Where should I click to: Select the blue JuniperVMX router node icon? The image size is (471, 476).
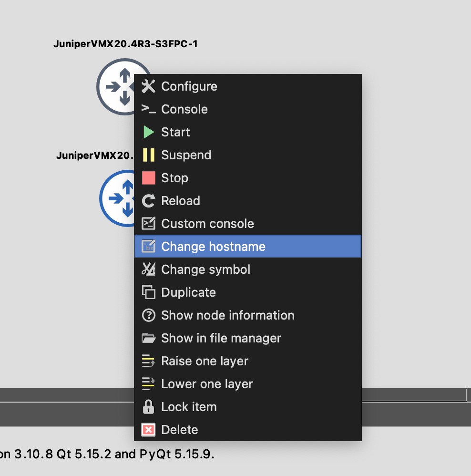click(117, 198)
